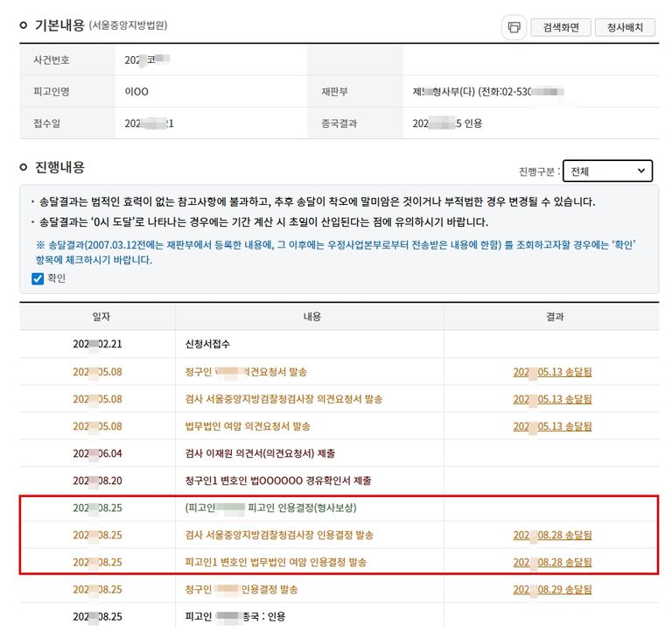Open the 청사배치 page
This screenshot has height=631, width=672.
pyautogui.click(x=625, y=27)
